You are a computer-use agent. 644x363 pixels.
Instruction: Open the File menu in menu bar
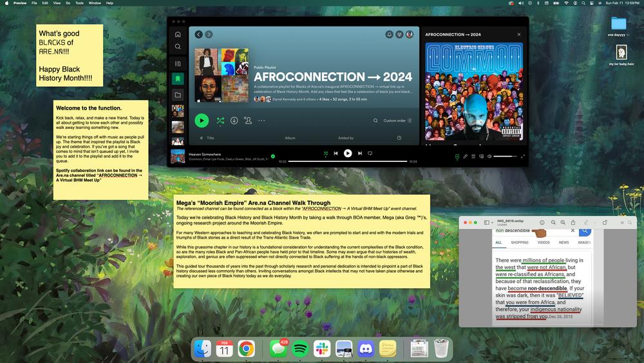point(34,3)
